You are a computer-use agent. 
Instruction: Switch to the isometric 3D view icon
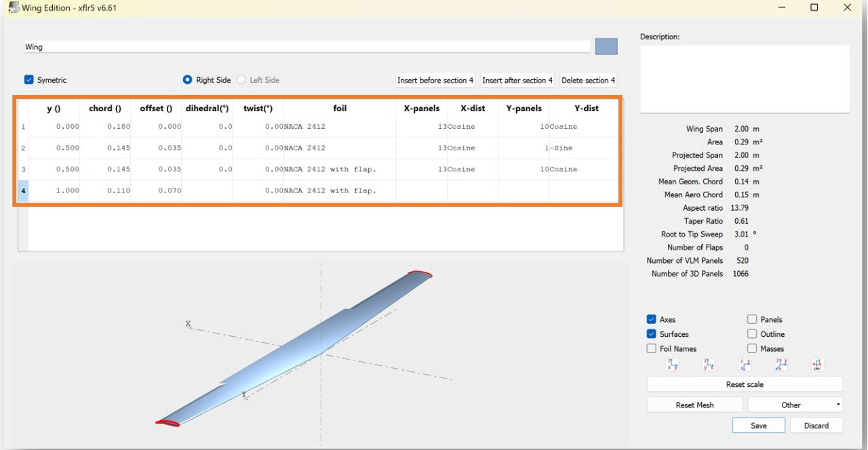pos(781,365)
